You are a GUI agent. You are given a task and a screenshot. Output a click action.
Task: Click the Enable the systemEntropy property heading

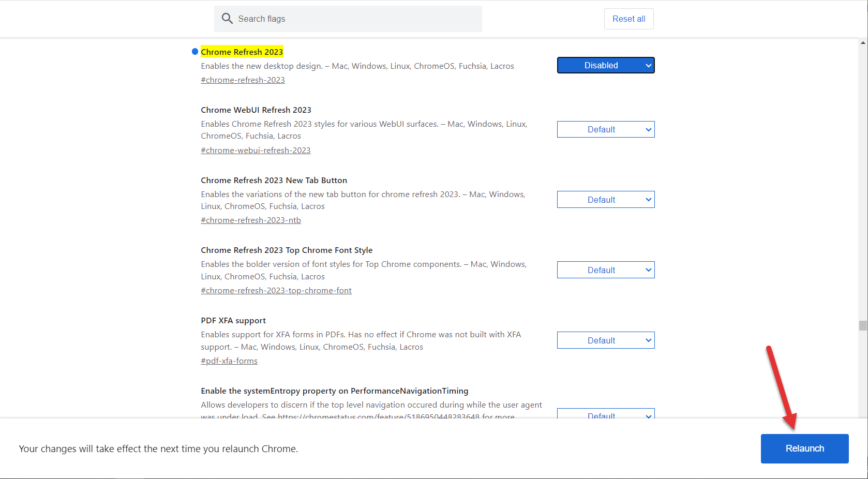(x=335, y=391)
